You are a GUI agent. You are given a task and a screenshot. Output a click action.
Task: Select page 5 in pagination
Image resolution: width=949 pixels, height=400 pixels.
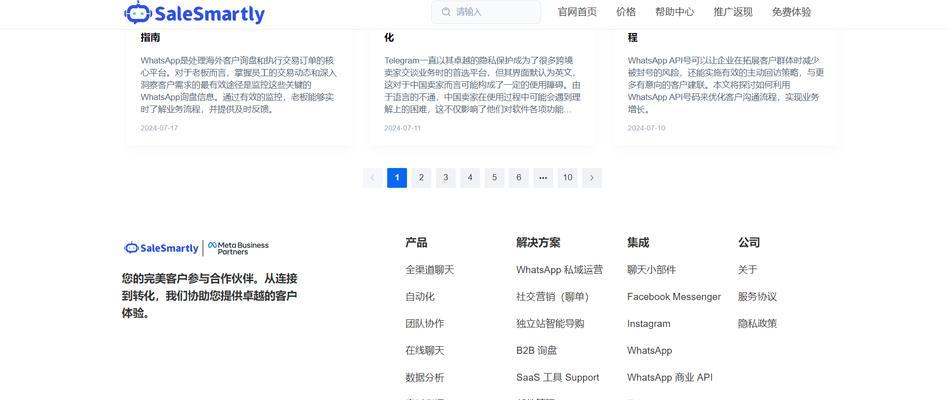494,178
